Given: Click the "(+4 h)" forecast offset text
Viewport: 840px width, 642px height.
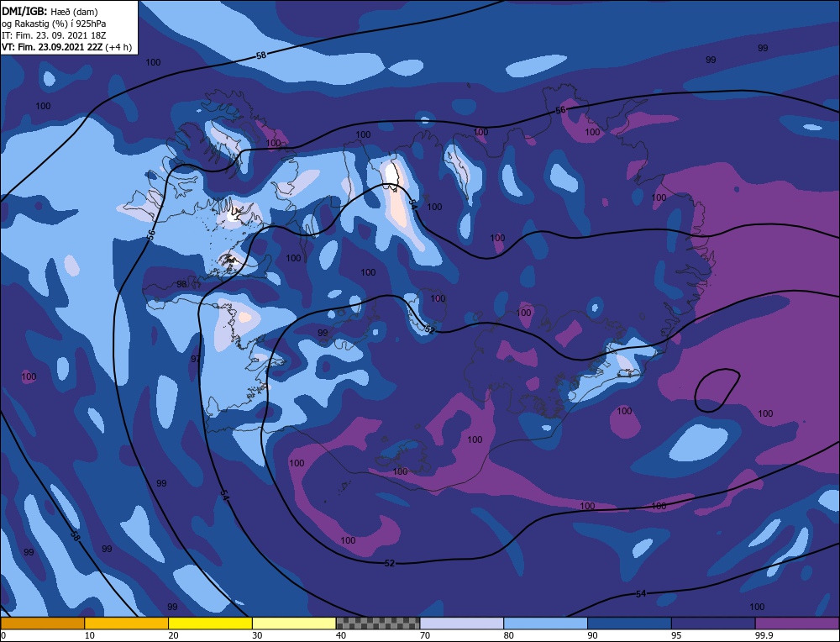Looking at the screenshot, I should point(118,47).
